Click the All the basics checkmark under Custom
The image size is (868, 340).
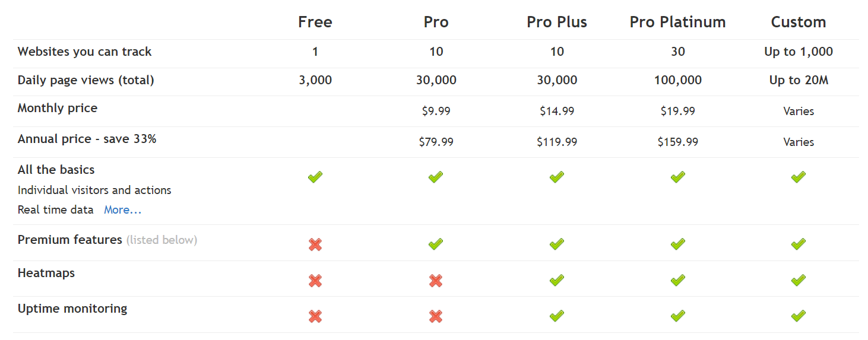click(x=799, y=176)
